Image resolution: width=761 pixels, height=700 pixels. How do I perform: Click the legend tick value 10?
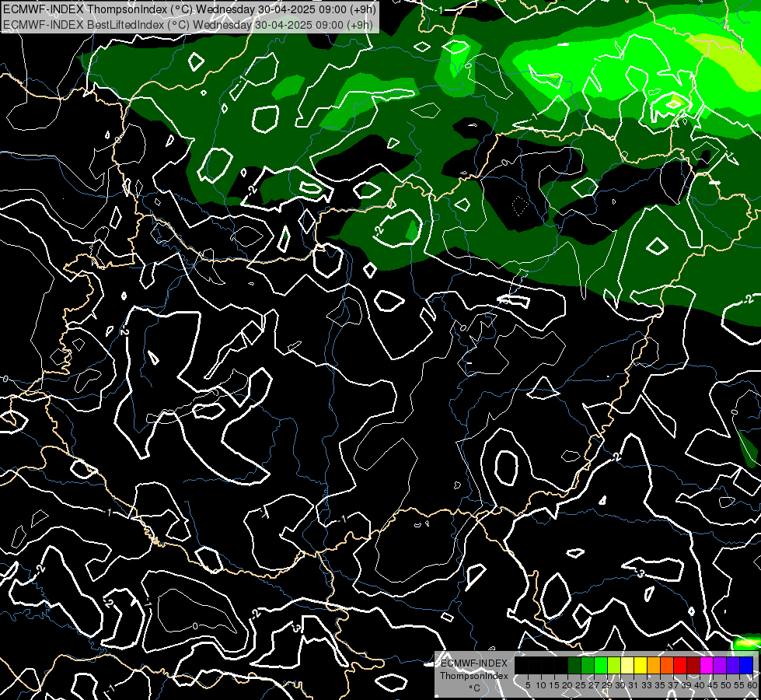[541, 685]
